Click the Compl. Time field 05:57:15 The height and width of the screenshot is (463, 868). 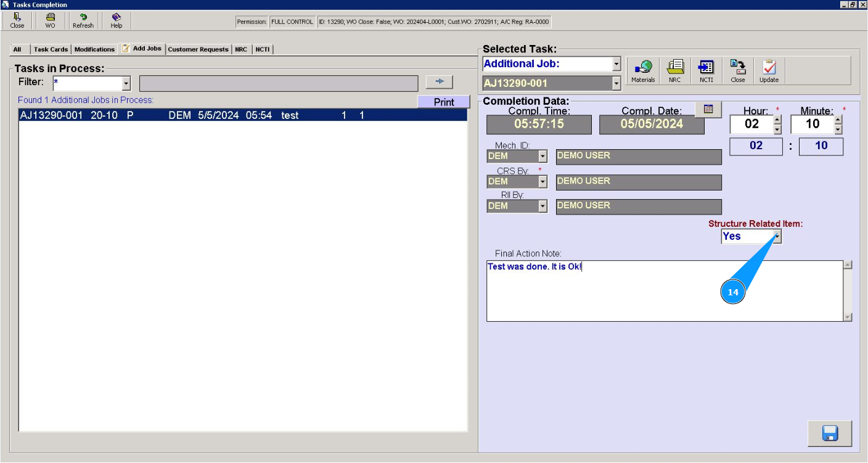pyautogui.click(x=539, y=125)
